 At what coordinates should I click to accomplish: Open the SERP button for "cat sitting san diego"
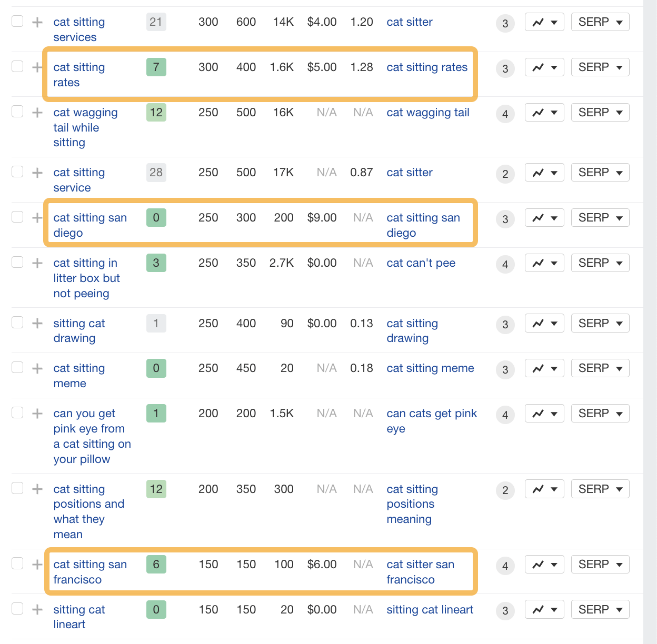point(600,217)
